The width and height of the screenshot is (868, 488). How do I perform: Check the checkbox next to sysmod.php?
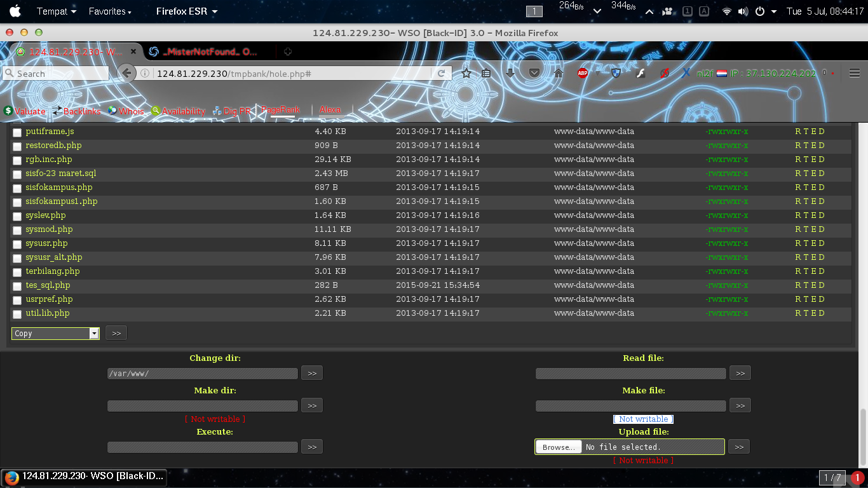[17, 230]
